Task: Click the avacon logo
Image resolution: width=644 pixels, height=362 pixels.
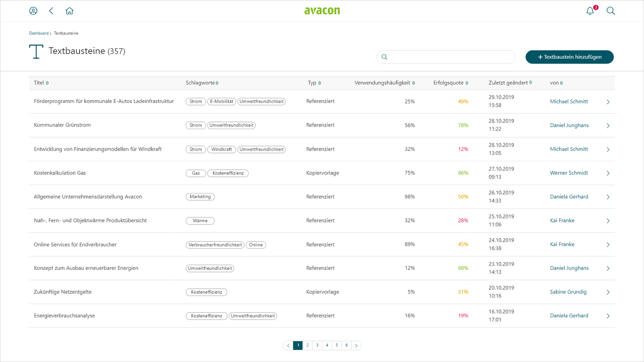Action: point(322,11)
